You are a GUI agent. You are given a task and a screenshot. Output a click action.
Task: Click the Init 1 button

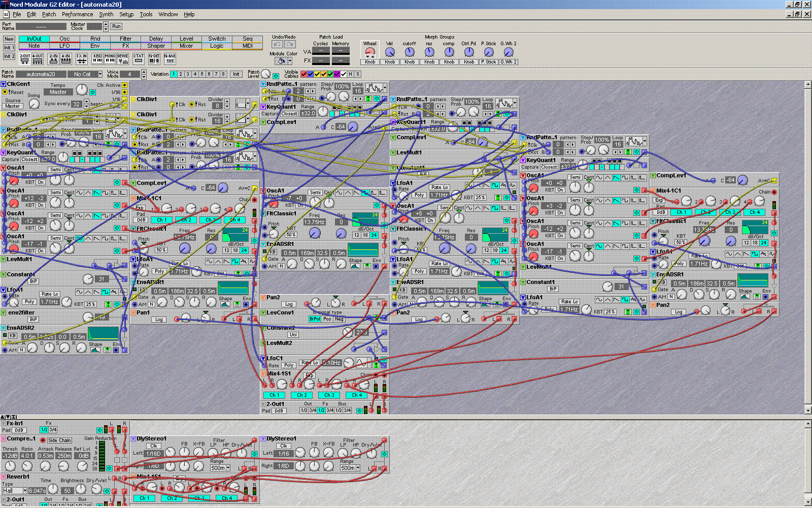(x=9, y=48)
